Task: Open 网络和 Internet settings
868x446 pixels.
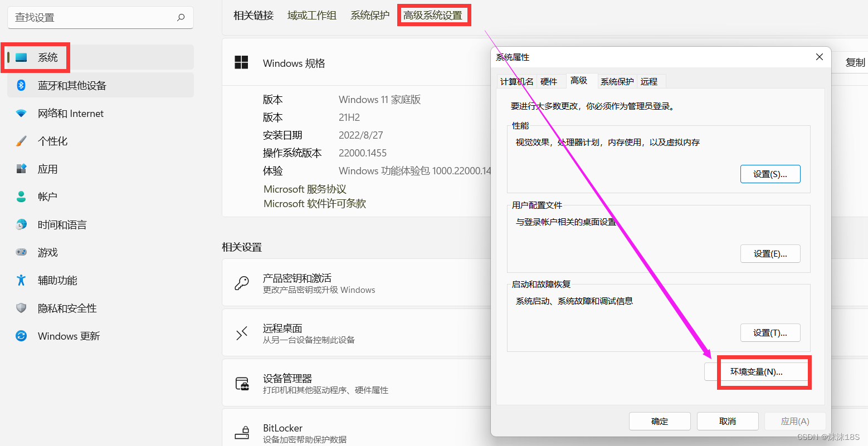Action: click(100, 113)
